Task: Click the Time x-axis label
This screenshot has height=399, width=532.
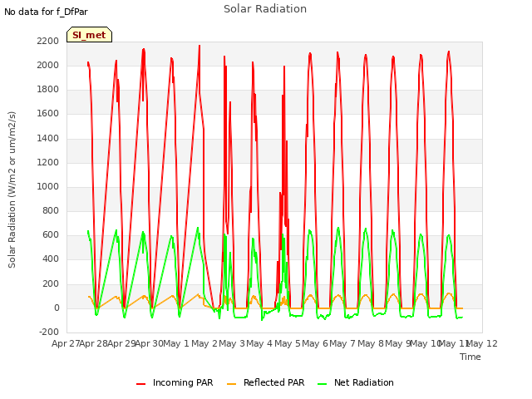Action: tap(470, 357)
